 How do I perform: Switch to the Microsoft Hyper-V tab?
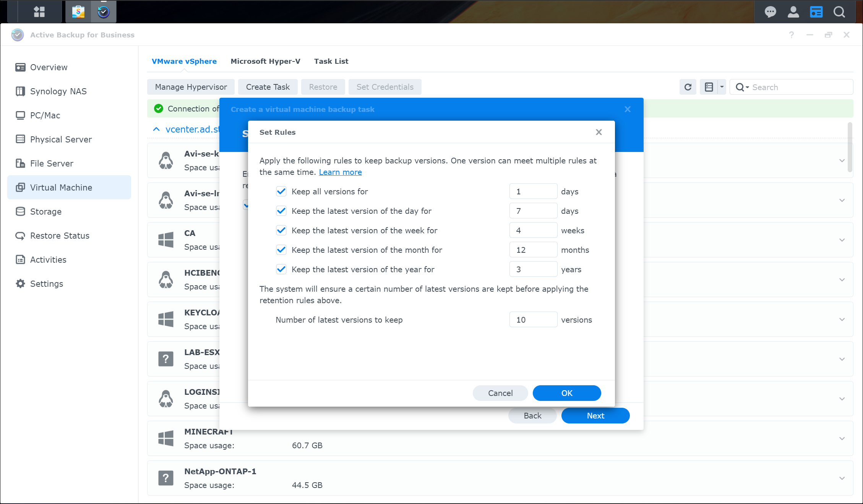tap(265, 61)
